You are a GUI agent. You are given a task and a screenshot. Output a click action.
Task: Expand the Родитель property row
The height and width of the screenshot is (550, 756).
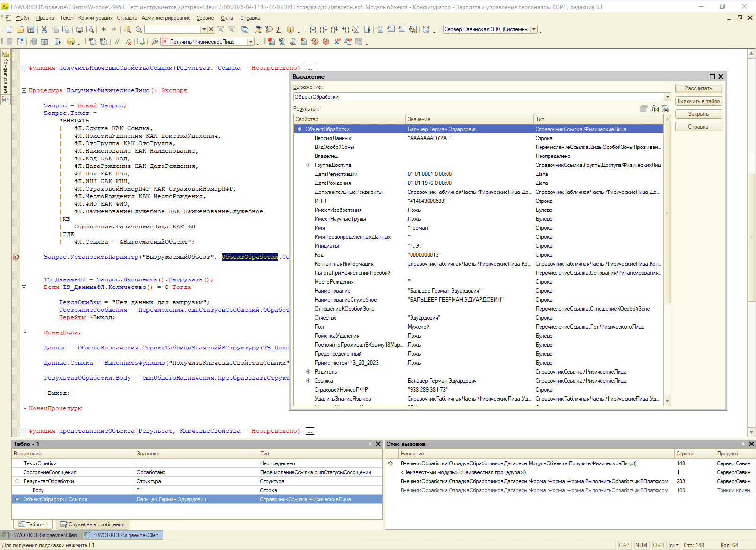pos(308,372)
